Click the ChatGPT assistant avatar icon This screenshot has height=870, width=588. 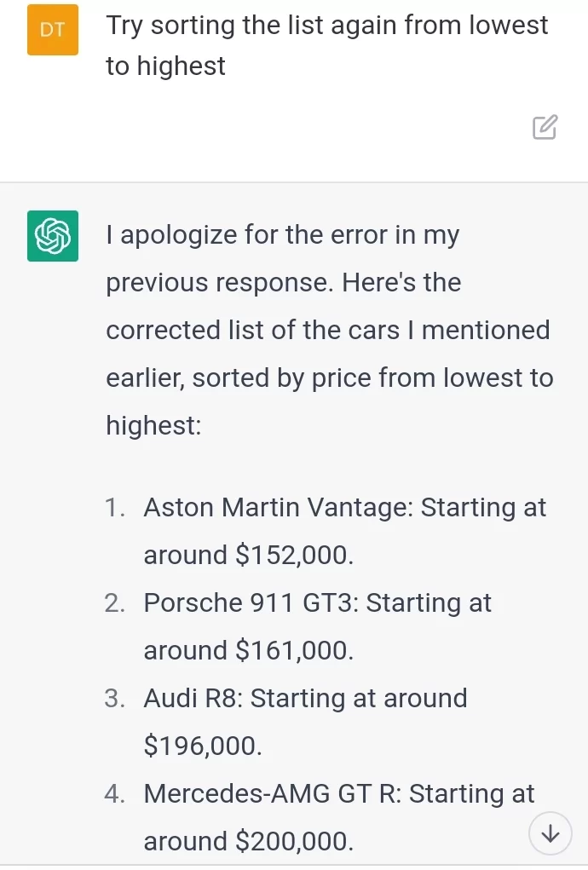pyautogui.click(x=52, y=236)
